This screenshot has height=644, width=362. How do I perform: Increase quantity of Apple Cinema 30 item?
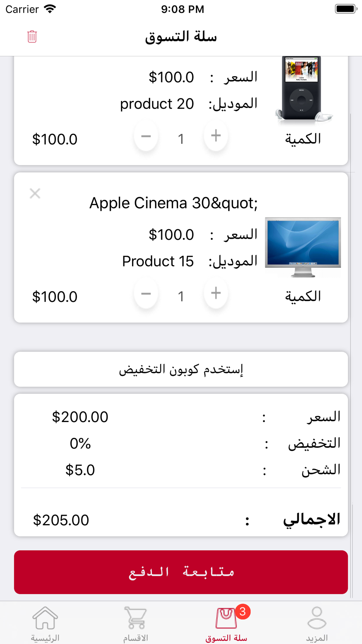point(216,294)
